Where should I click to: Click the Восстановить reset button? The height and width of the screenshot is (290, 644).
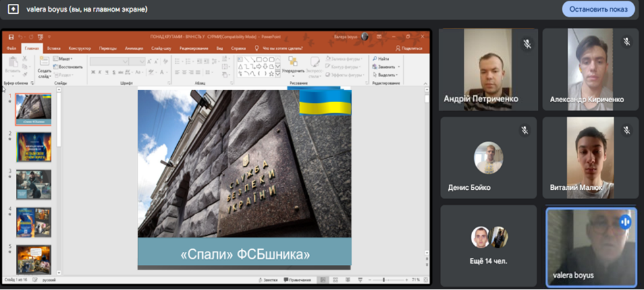coord(68,67)
